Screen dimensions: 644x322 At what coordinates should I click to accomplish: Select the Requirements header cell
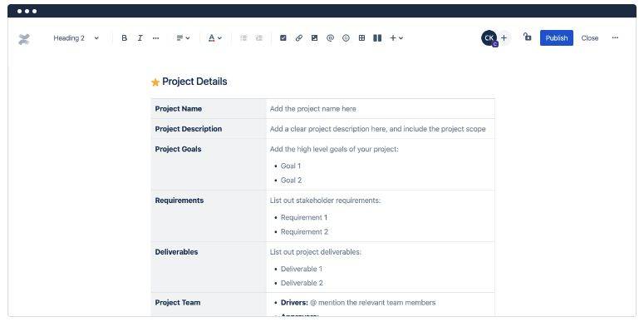tap(209, 215)
